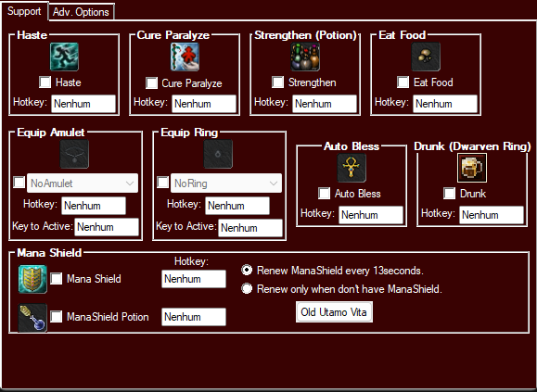Screen dimensions: 537x392
Task: Check the ManaShield Potion option
Action: tap(57, 316)
